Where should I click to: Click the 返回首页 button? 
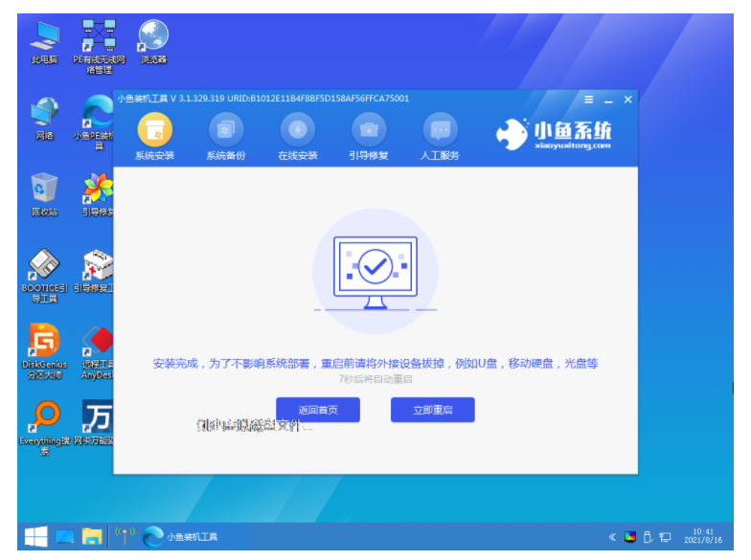(318, 410)
